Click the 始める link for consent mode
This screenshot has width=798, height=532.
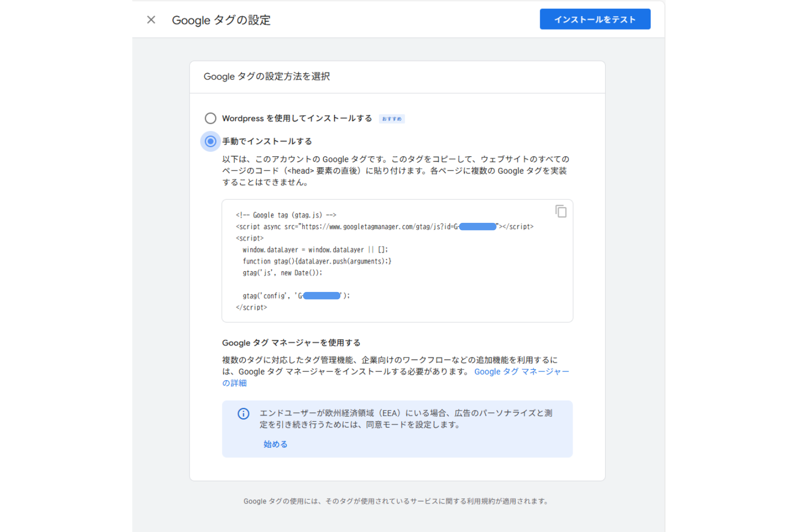pyautogui.click(x=275, y=444)
